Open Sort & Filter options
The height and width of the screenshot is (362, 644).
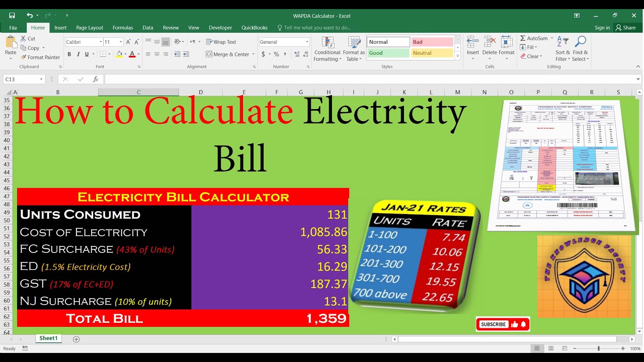tap(563, 49)
